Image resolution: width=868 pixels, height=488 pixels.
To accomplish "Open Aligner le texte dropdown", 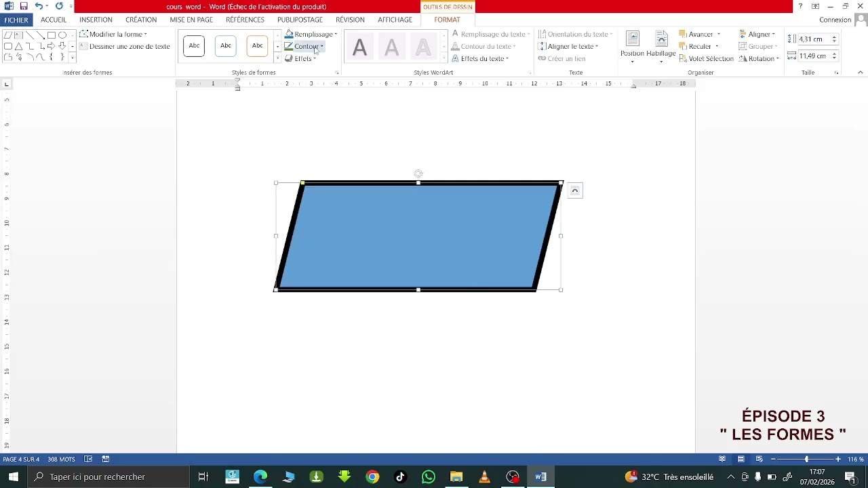I will 568,46.
